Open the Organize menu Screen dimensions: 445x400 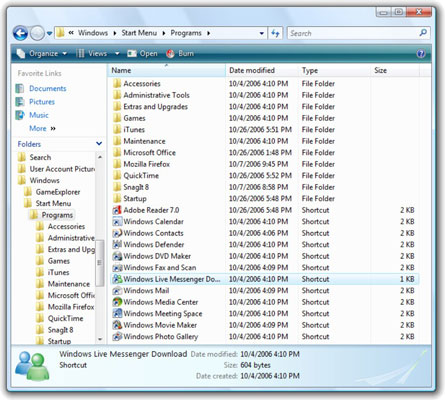pyautogui.click(x=42, y=53)
